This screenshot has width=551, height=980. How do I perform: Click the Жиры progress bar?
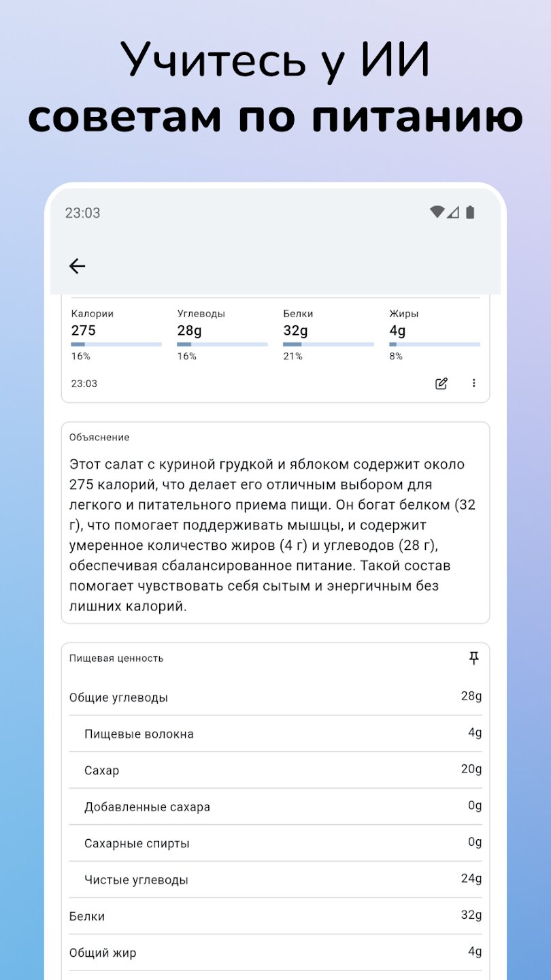click(435, 344)
